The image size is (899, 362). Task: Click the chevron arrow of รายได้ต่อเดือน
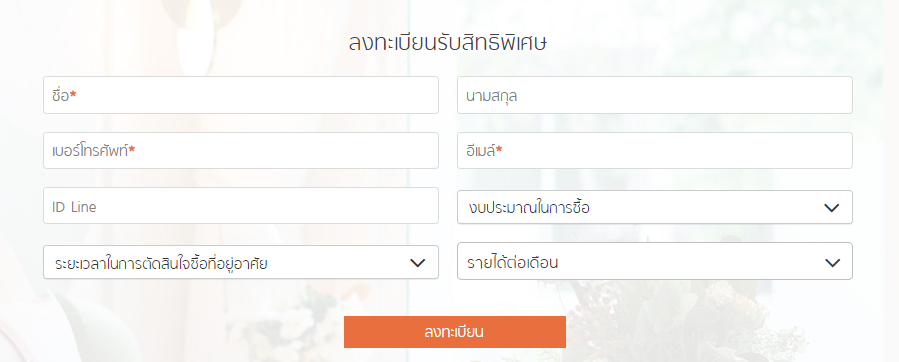tap(831, 263)
